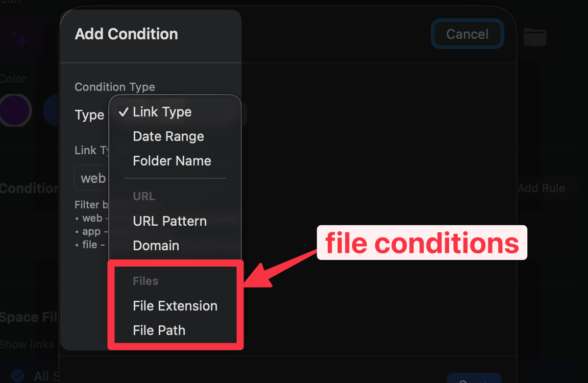The width and height of the screenshot is (588, 383).
Task: Choose Domain in the URL group
Action: pos(156,246)
